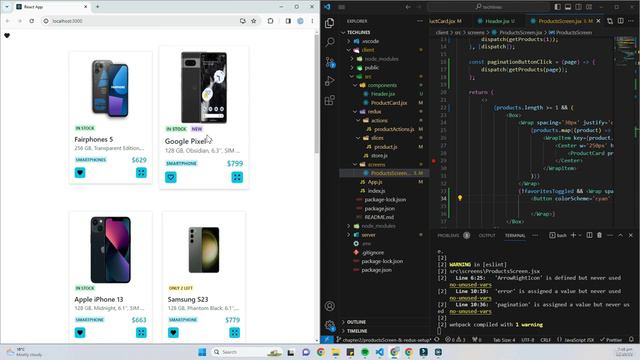Open editor More Actions ellipsis

point(631,21)
